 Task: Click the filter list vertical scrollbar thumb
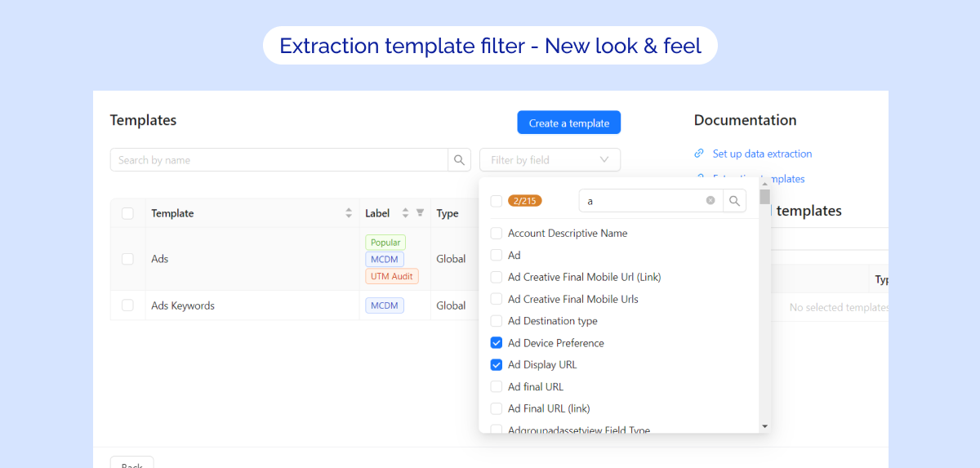click(764, 197)
